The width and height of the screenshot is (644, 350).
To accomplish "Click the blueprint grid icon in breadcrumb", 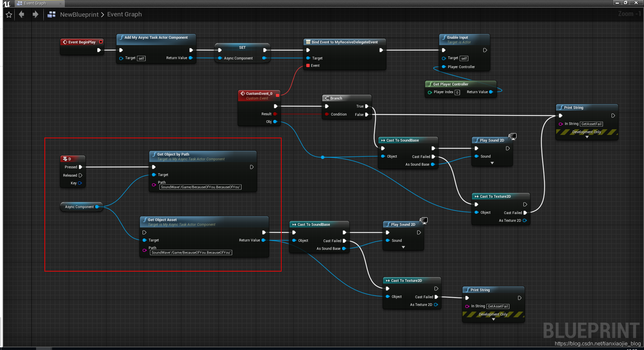I will pos(51,14).
